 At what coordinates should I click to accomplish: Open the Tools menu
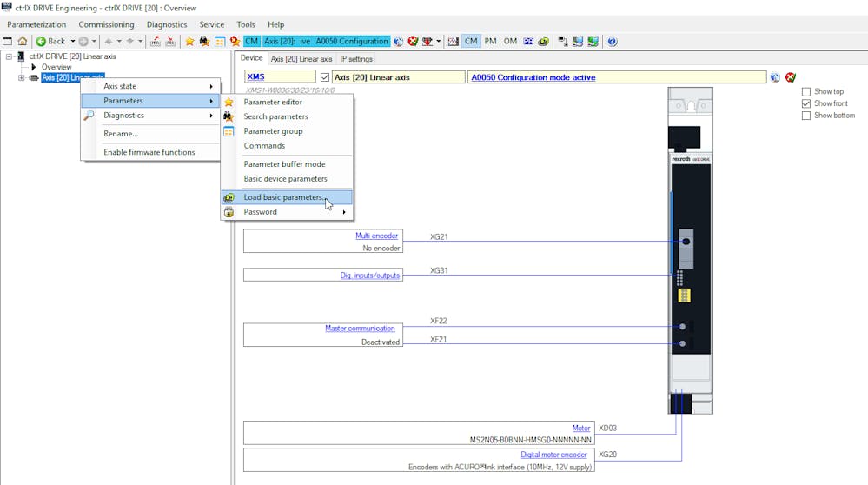[x=246, y=24]
